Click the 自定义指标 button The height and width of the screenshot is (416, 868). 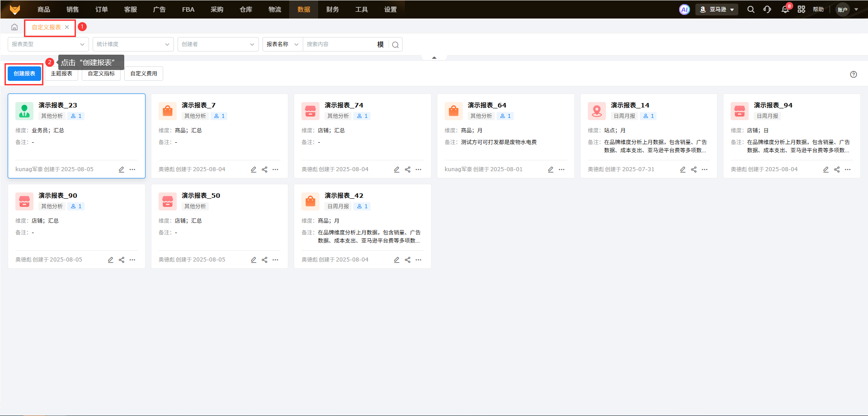click(101, 74)
